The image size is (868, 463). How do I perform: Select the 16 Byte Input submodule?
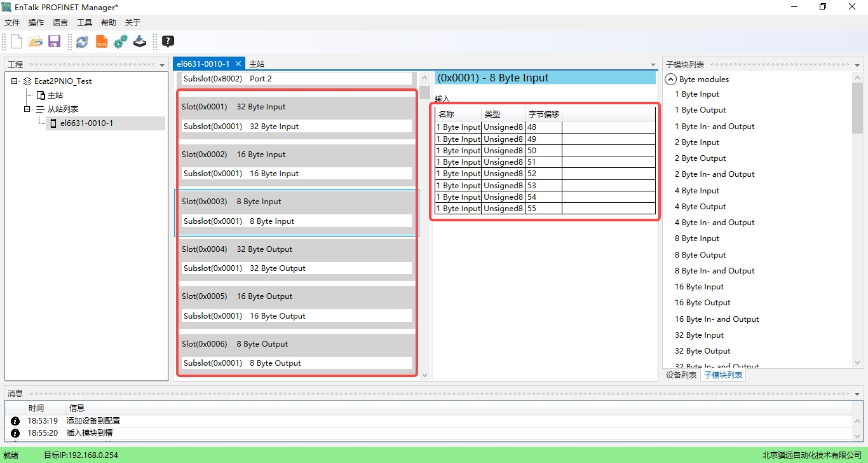coord(699,287)
